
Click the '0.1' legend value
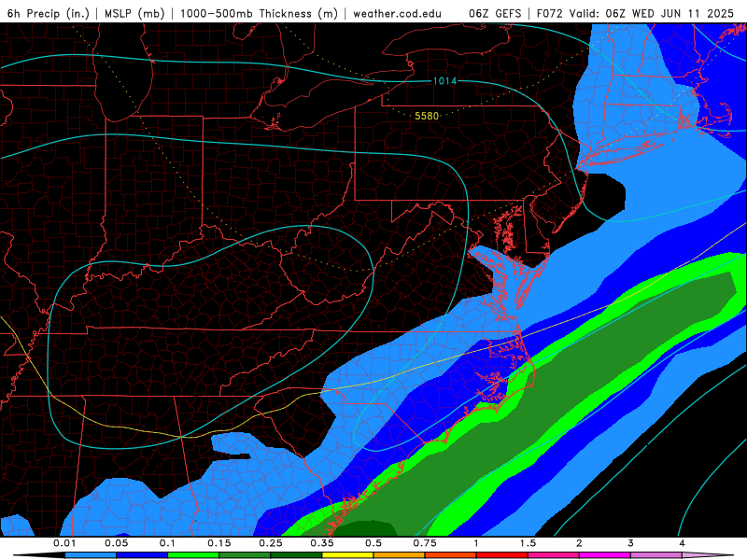[x=167, y=543]
